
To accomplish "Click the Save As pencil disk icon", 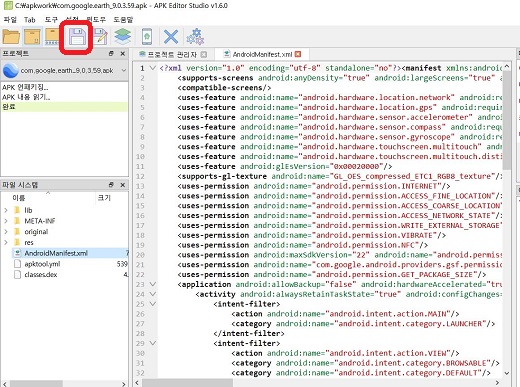I will click(100, 37).
